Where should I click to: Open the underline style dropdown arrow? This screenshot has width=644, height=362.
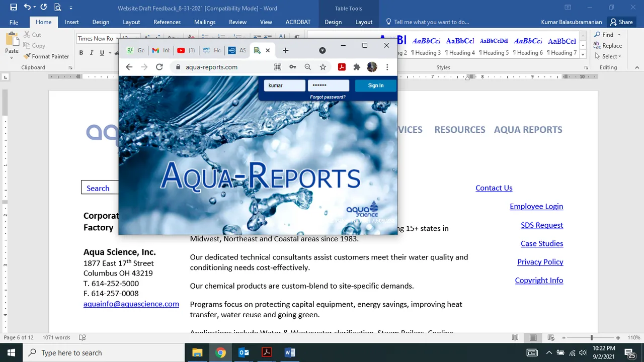[109, 53]
